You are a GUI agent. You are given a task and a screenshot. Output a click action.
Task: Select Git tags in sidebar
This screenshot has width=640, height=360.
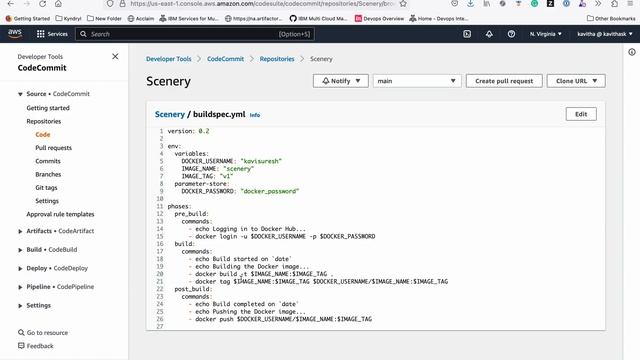coord(46,187)
